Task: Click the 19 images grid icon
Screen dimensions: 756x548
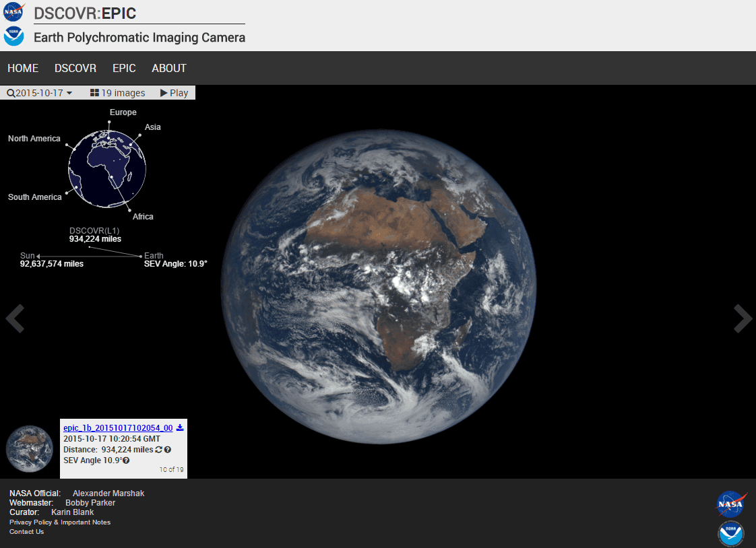Action: tap(94, 93)
